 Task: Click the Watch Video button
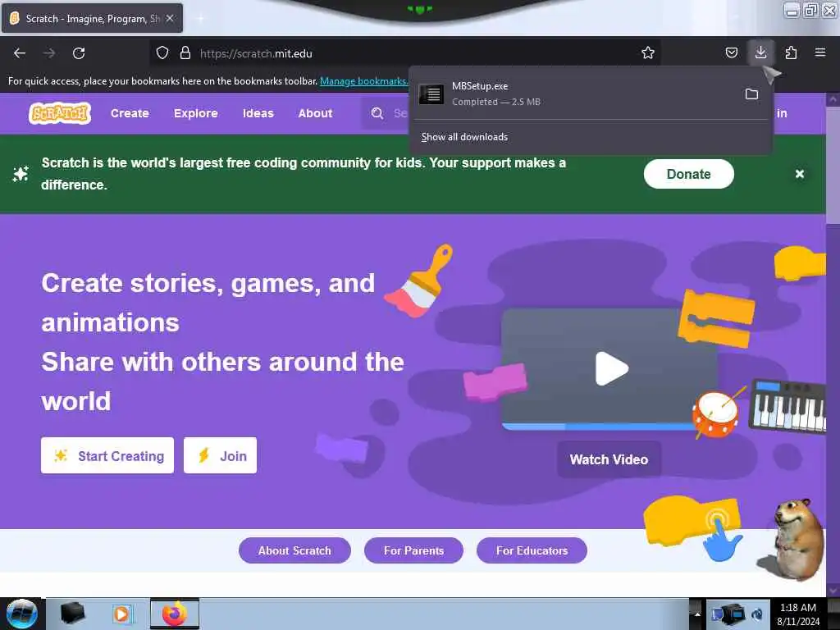point(609,459)
